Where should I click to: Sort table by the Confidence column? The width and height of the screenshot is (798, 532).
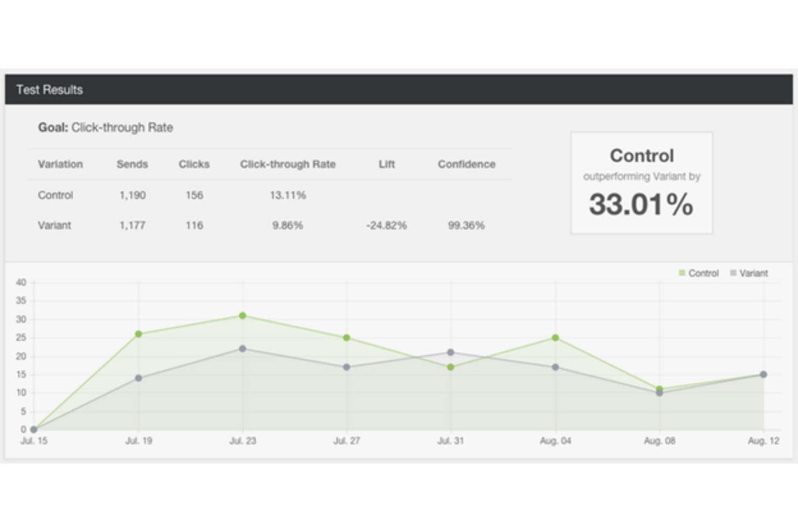tap(466, 164)
